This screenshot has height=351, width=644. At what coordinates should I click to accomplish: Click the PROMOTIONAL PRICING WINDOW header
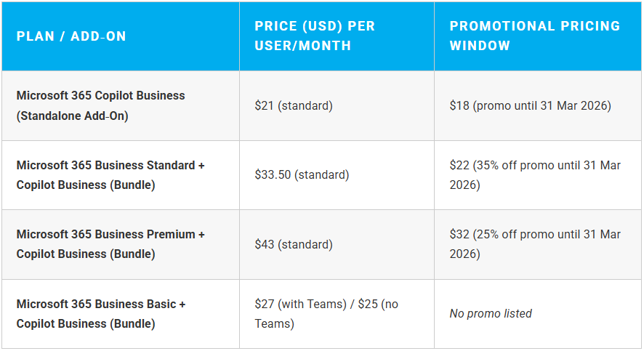pyautogui.click(x=534, y=36)
